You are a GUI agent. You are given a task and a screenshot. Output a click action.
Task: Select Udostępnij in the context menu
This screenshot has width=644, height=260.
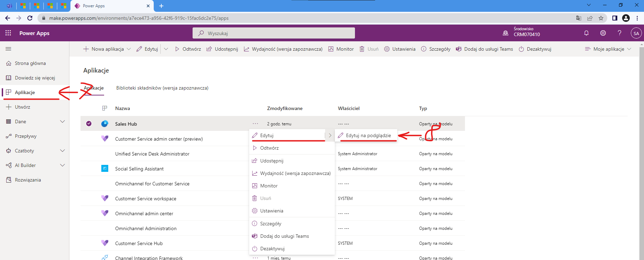[x=292, y=161]
